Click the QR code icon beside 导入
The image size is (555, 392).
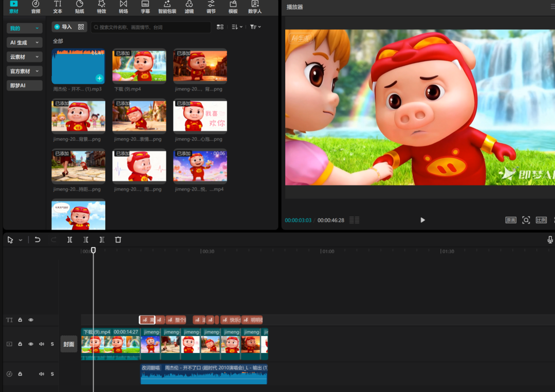tap(81, 27)
